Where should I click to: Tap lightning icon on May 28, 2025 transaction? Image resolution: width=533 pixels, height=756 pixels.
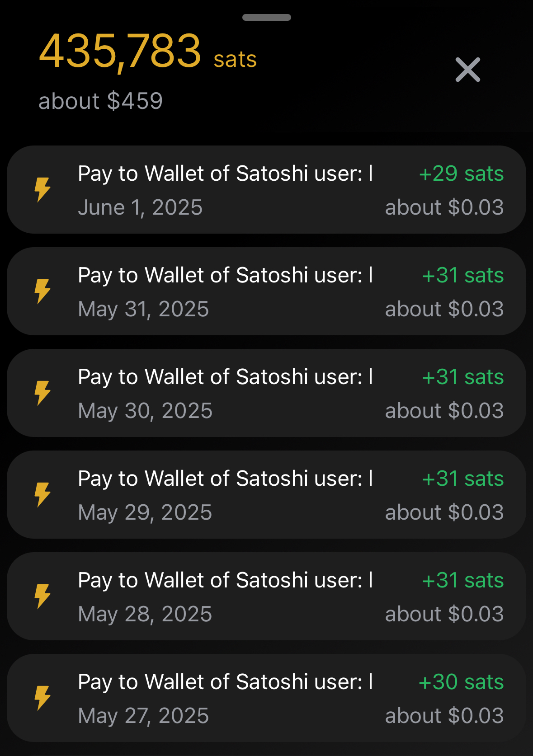tap(42, 596)
